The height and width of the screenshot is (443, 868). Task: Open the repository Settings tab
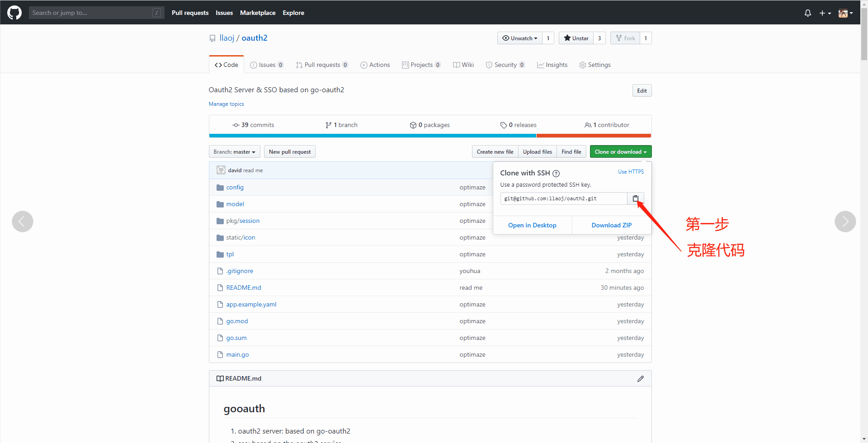tap(595, 65)
